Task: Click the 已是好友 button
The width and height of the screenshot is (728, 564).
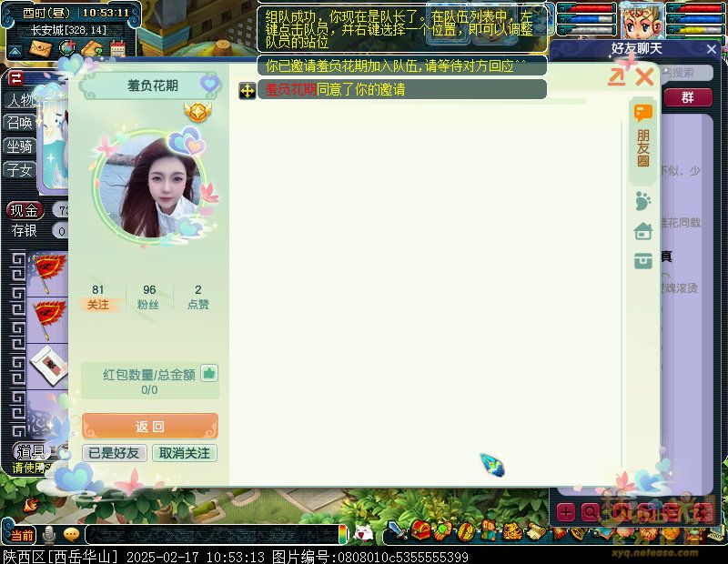Action: click(x=115, y=453)
